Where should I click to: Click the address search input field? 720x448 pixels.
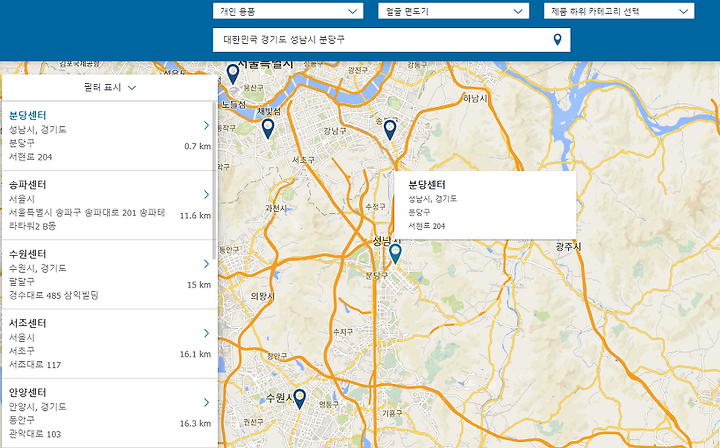[x=391, y=40]
